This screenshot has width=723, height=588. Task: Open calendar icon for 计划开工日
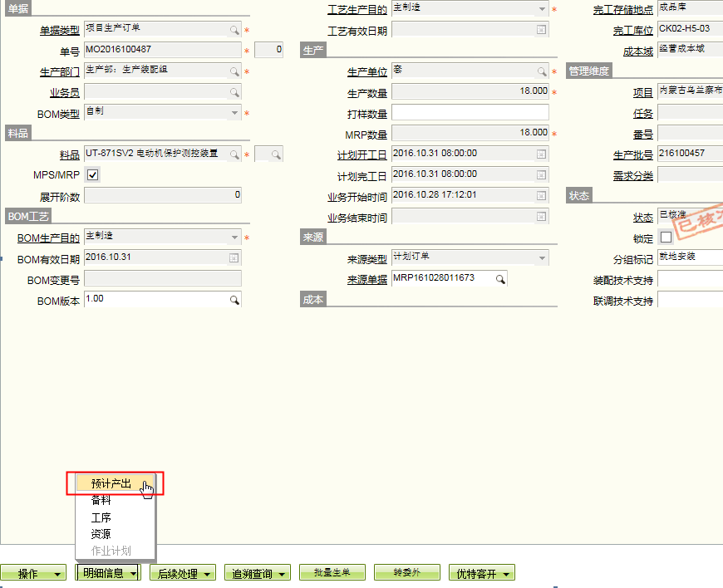click(x=541, y=154)
